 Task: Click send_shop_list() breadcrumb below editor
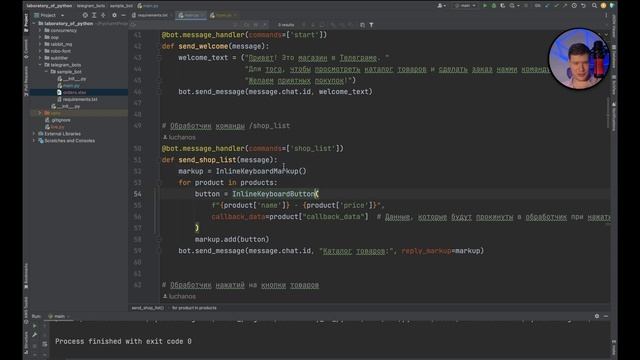coord(147,308)
